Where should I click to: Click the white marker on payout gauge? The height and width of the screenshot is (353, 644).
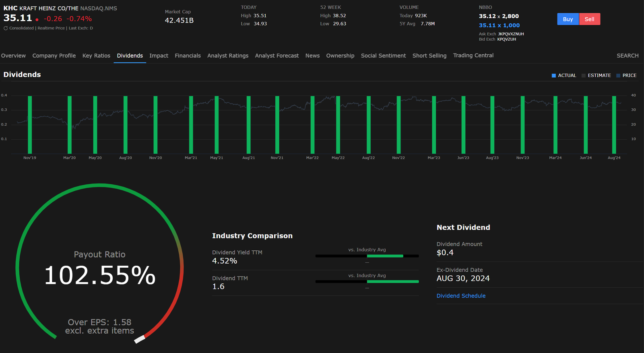pyautogui.click(x=140, y=339)
